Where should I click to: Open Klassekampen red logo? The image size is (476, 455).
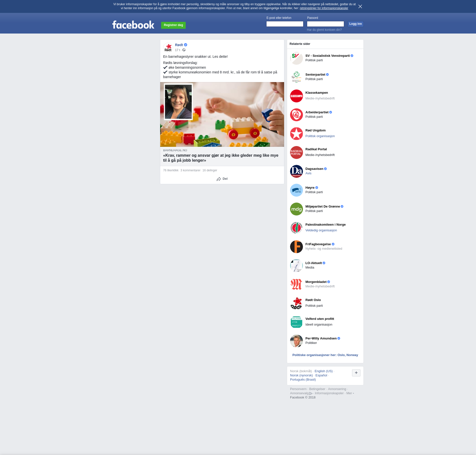297,96
